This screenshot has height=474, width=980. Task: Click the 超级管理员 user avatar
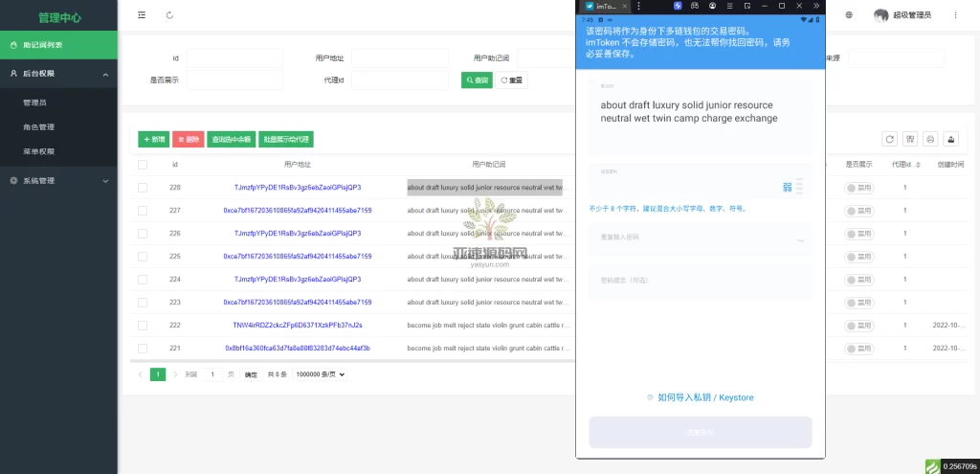pyautogui.click(x=881, y=15)
